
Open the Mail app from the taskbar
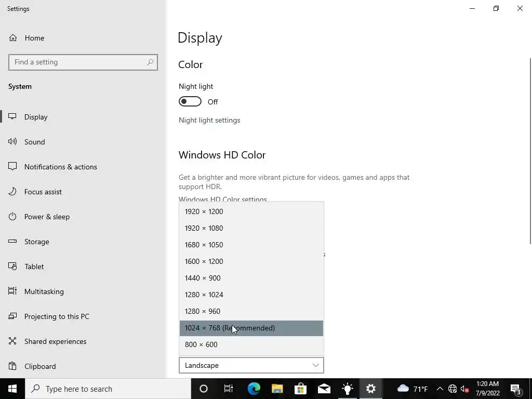click(324, 389)
